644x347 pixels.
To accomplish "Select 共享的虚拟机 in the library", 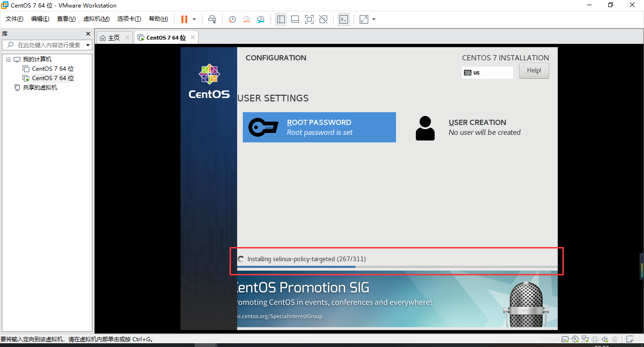I will click(40, 88).
